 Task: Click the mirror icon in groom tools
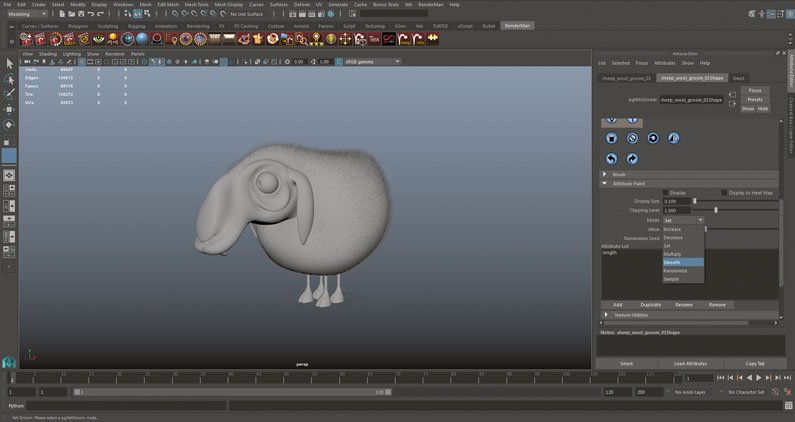coord(673,138)
